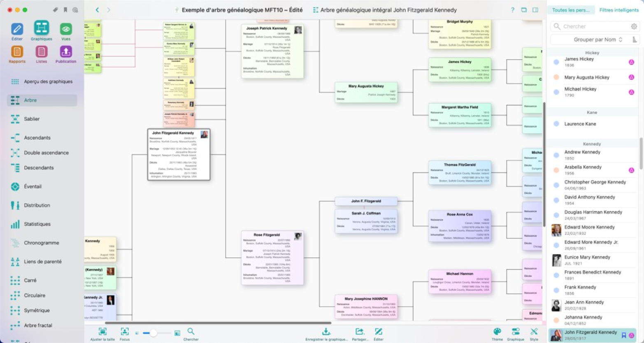This screenshot has width=644, height=343.
Task: Click the Kennedy group header
Action: (592, 144)
